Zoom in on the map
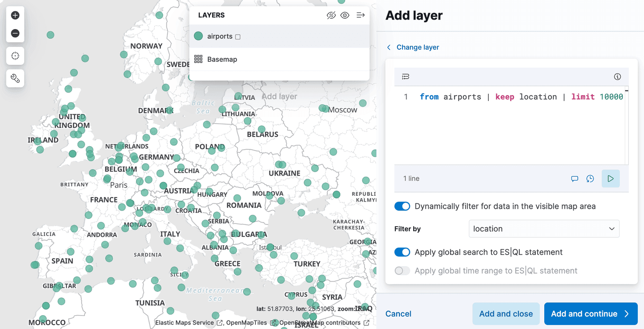This screenshot has width=644, height=329. [x=15, y=15]
